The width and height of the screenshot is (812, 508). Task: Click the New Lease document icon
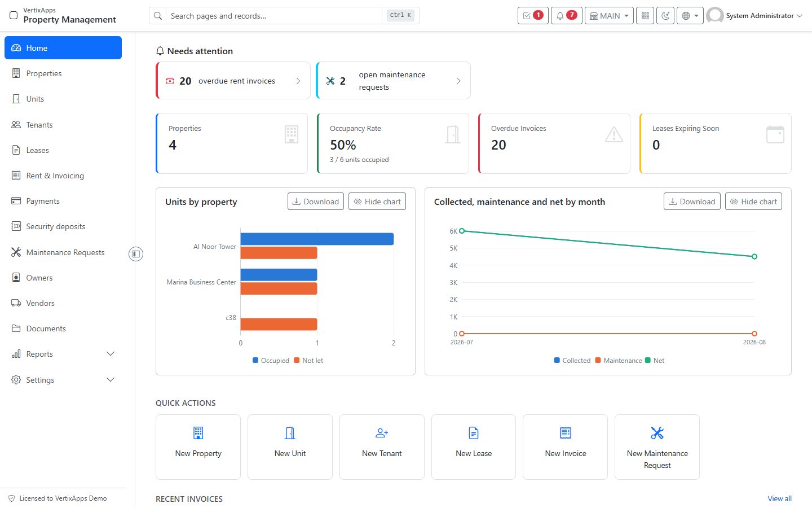(x=474, y=433)
